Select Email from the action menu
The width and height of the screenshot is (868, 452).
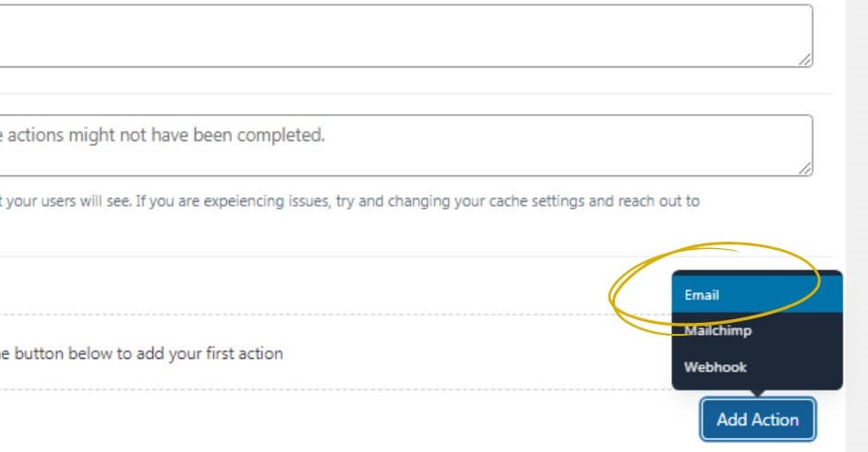[x=757, y=294]
